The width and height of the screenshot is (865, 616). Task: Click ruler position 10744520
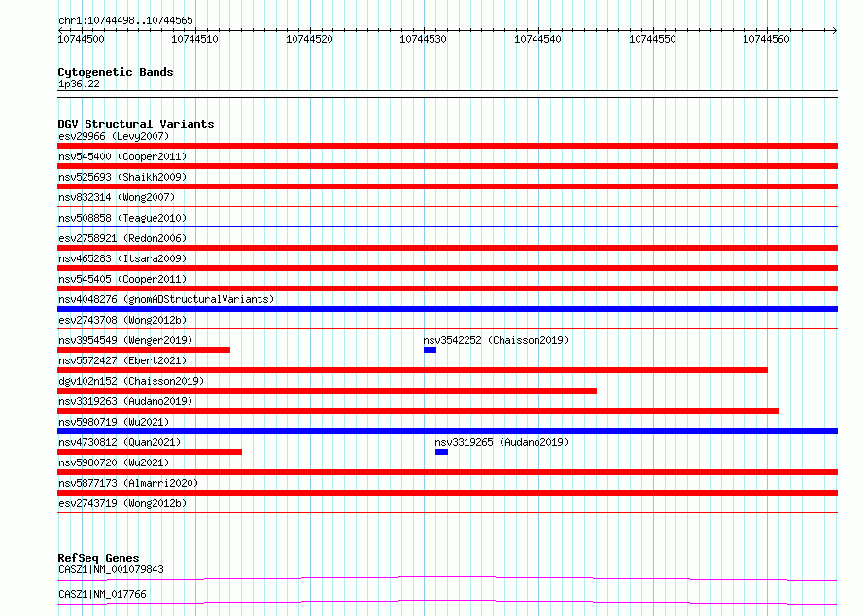coord(309,39)
